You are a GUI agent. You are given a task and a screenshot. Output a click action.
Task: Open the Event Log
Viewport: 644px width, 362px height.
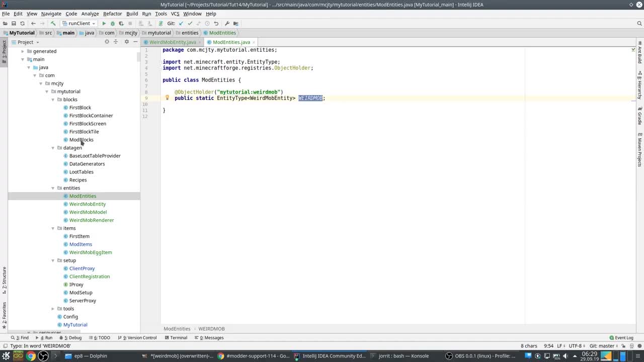click(x=621, y=338)
